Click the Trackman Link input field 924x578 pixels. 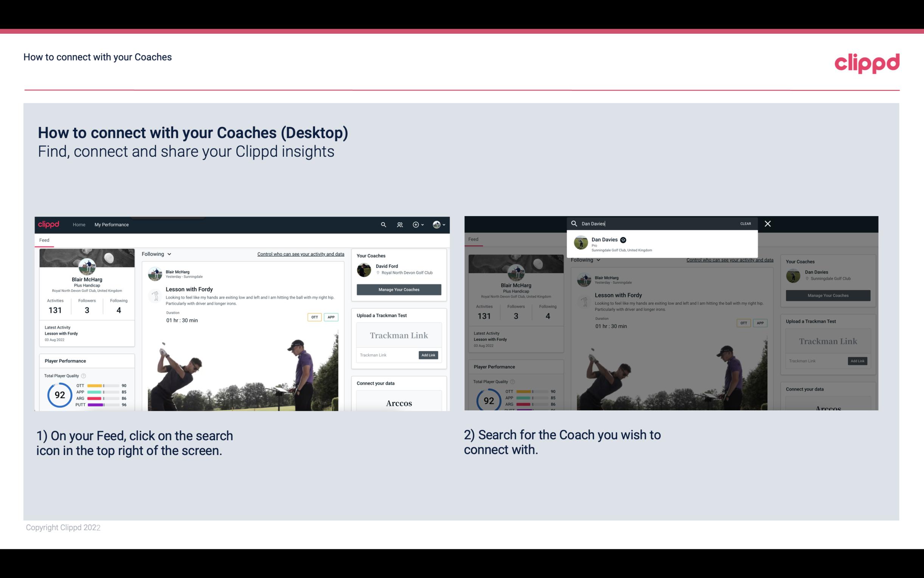(x=386, y=355)
